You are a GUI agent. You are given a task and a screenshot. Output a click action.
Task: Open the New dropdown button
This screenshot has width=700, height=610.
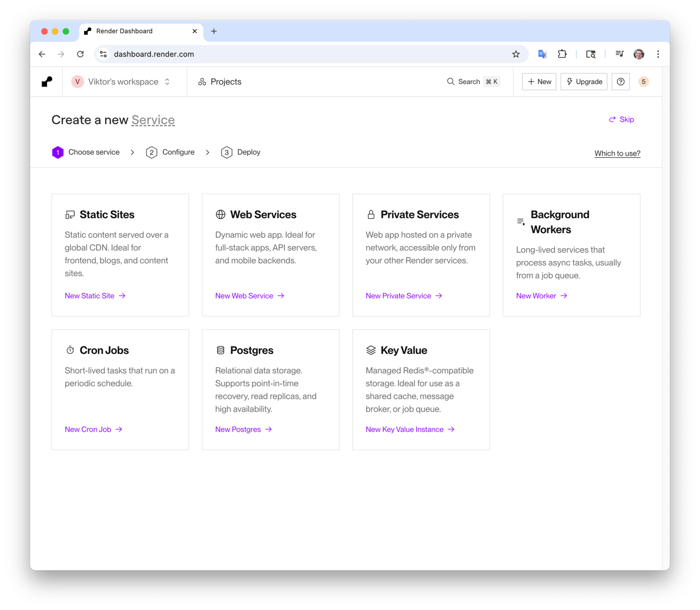(x=539, y=82)
